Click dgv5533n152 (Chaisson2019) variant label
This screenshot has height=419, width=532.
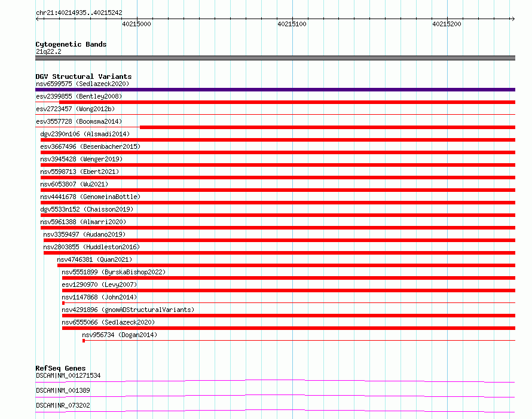(87, 209)
